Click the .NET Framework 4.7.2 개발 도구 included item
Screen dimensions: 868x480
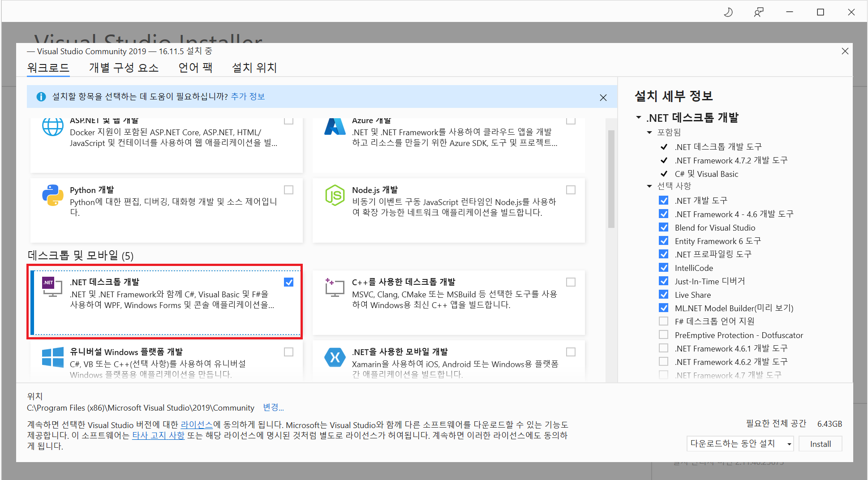731,160
